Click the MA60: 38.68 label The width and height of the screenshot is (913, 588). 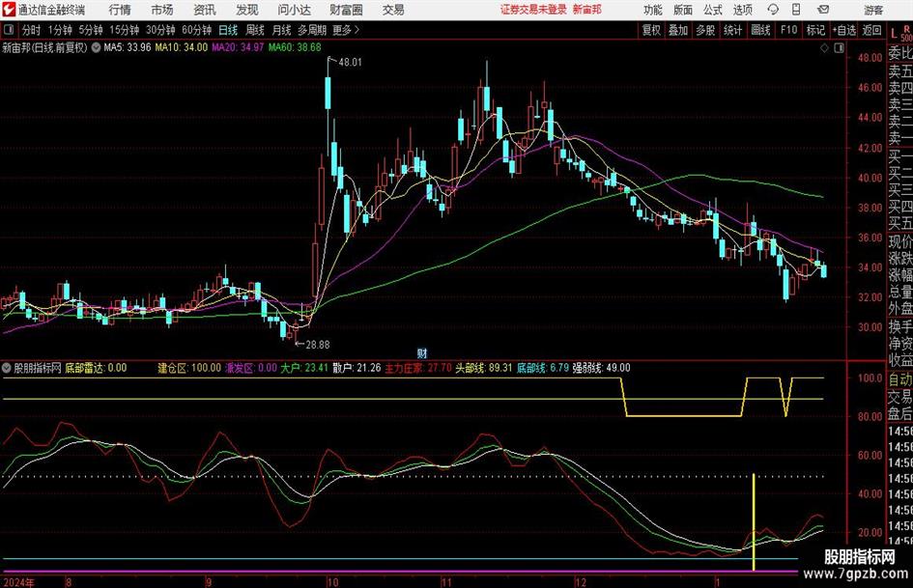tap(295, 47)
